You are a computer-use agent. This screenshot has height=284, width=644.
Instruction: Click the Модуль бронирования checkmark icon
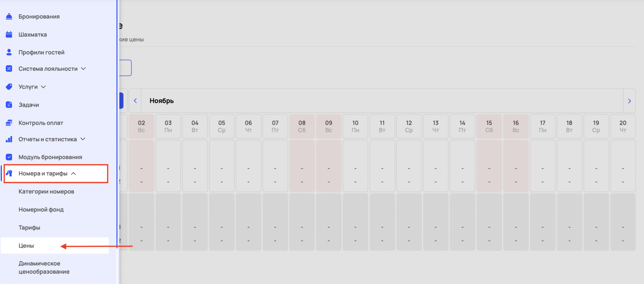tap(9, 157)
